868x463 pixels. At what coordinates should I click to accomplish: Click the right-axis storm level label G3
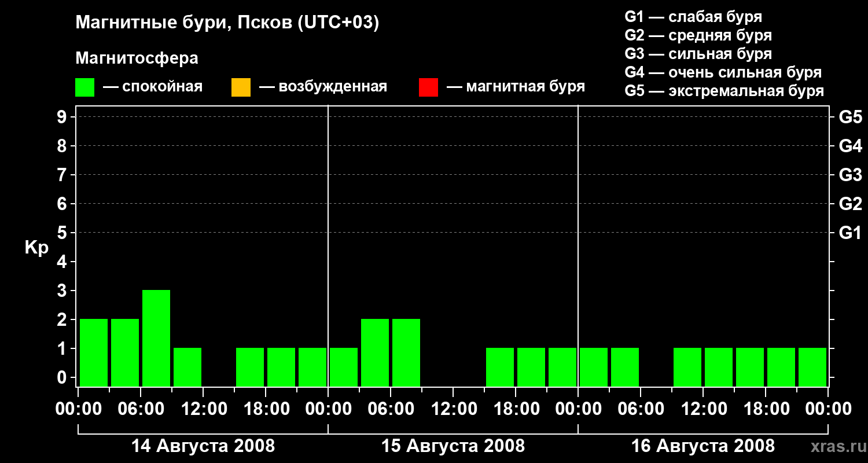[x=850, y=175]
